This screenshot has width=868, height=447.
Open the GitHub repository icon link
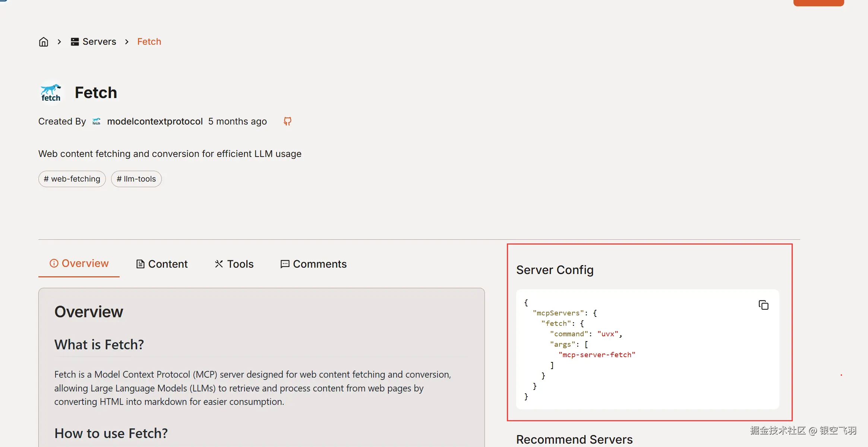coord(287,121)
